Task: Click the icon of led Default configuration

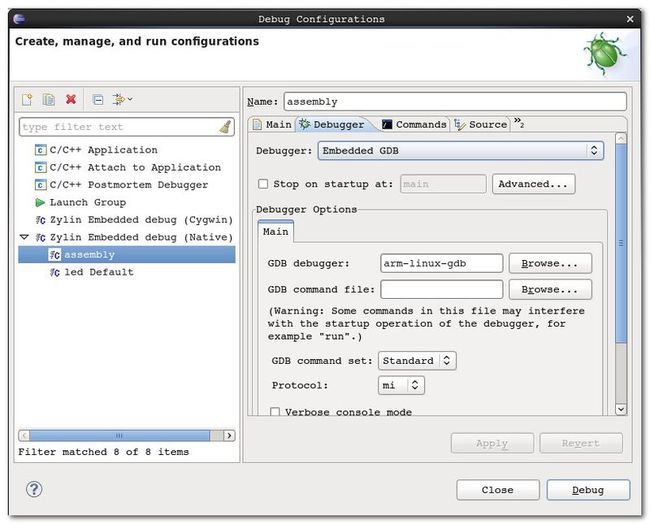Action: (55, 272)
